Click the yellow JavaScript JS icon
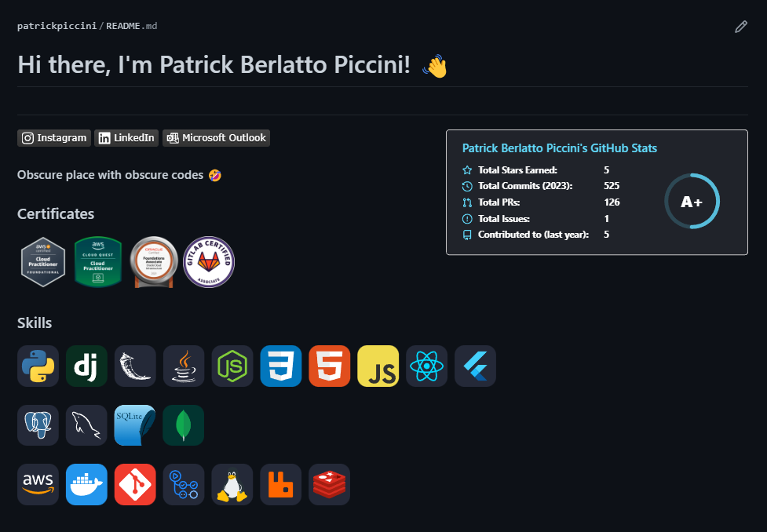767x532 pixels. click(378, 366)
